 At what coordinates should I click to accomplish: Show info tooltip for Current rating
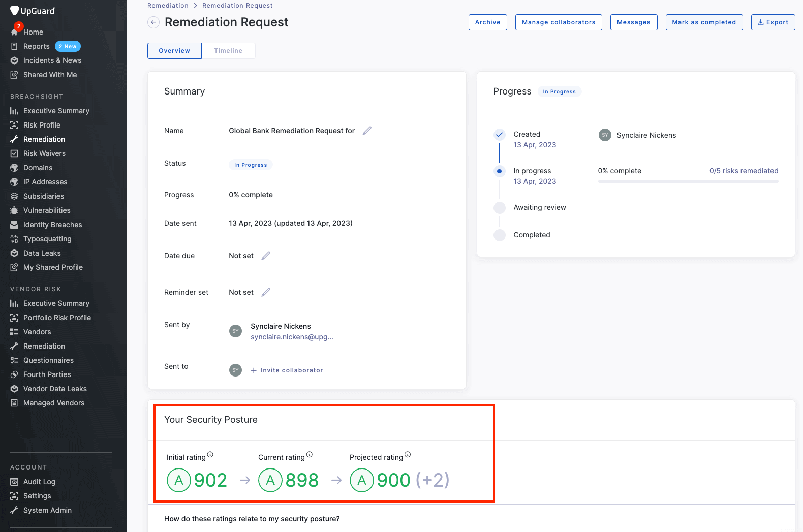coord(310,455)
